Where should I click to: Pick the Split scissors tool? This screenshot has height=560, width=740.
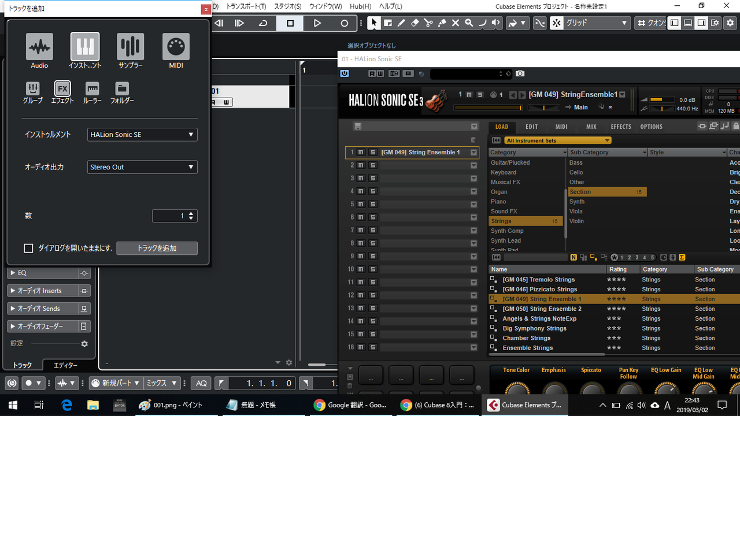[x=428, y=23]
